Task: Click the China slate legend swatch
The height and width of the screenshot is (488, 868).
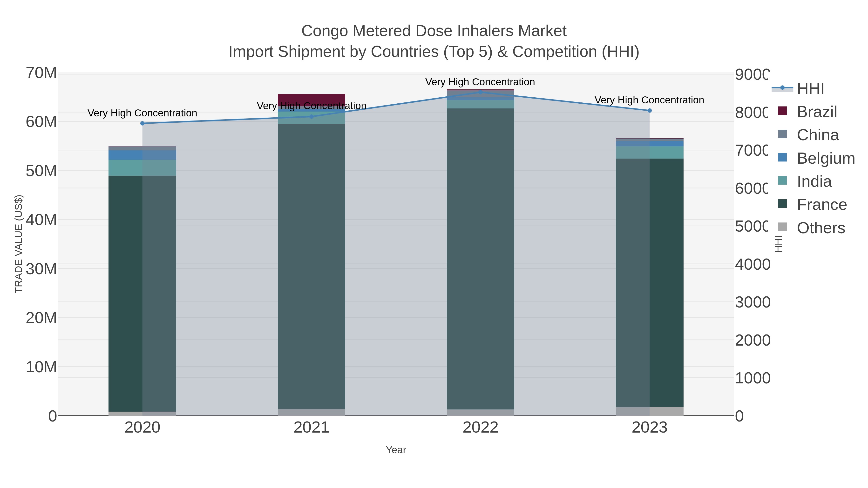Action: (782, 134)
